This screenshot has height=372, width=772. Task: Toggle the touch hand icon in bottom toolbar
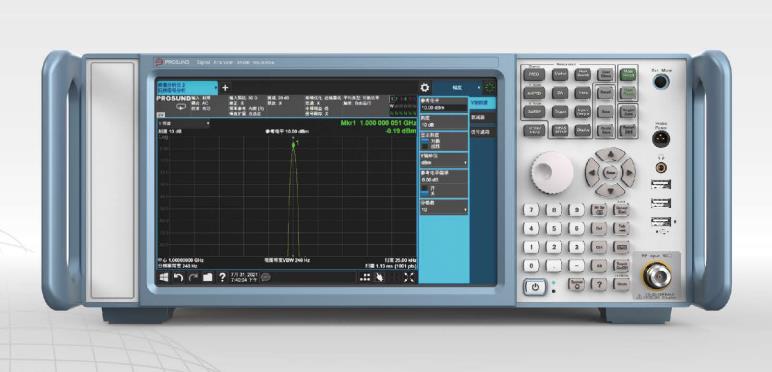(x=380, y=278)
